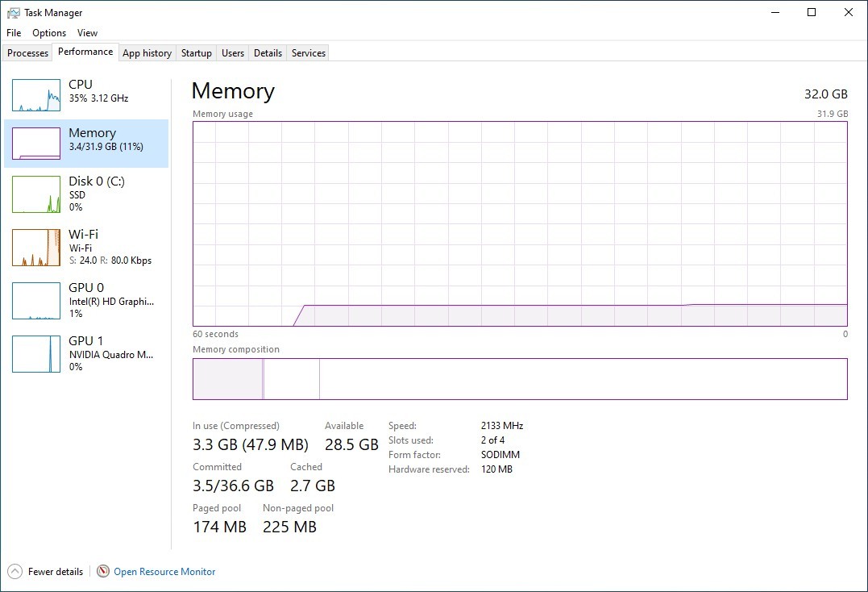Switch to the Processes tab
The image size is (868, 592).
(x=27, y=53)
